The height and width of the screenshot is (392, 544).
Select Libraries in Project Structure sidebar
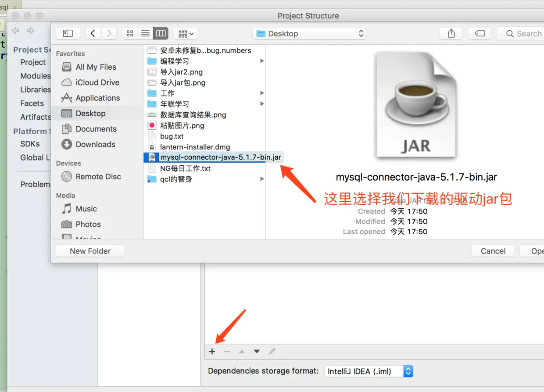[35, 89]
